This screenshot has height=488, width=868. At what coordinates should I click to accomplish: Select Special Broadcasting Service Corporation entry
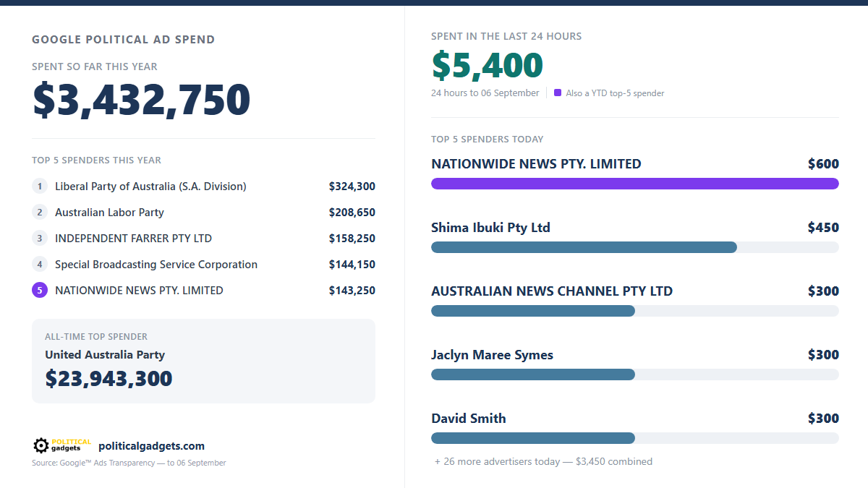pyautogui.click(x=156, y=265)
